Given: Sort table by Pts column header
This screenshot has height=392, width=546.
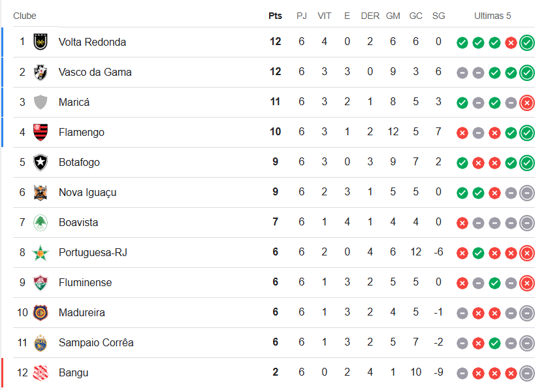Looking at the screenshot, I should (x=275, y=16).
